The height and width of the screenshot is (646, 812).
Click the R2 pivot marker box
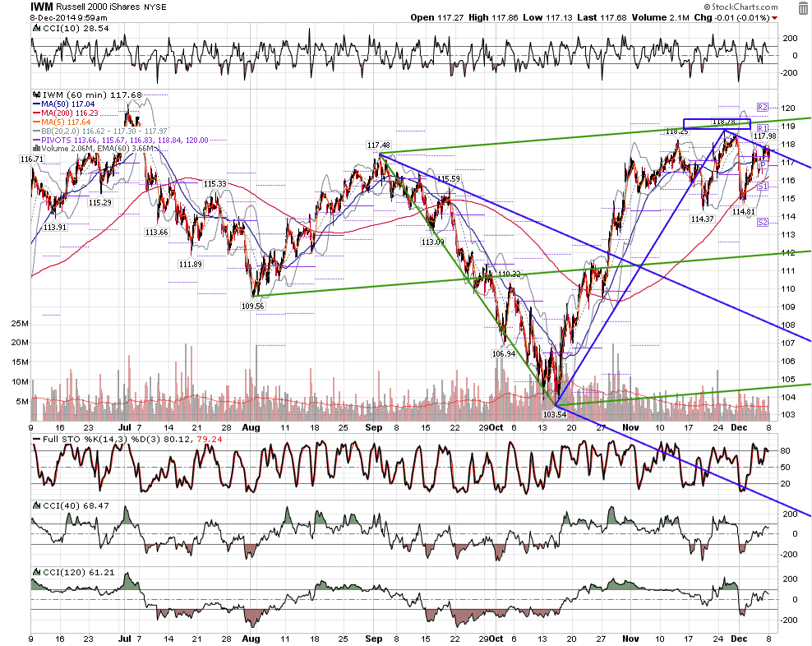[x=763, y=107]
